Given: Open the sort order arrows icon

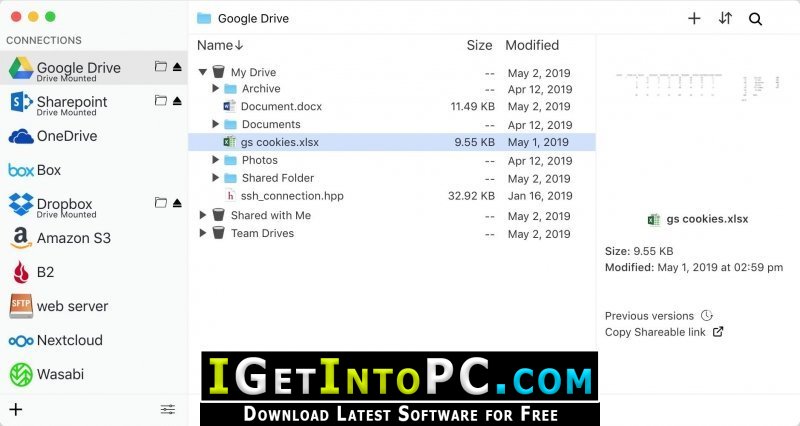Looking at the screenshot, I should 725,19.
